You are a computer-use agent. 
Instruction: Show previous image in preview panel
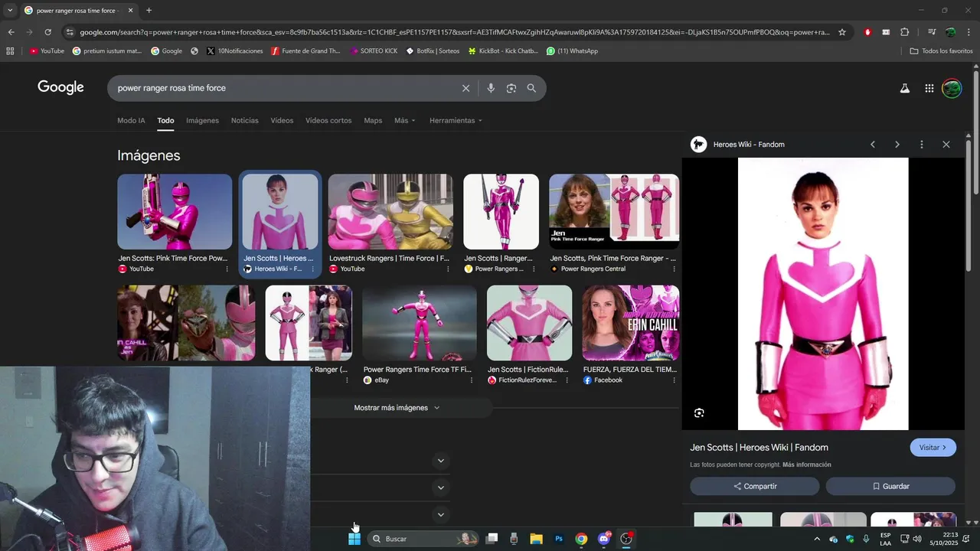(x=872, y=145)
